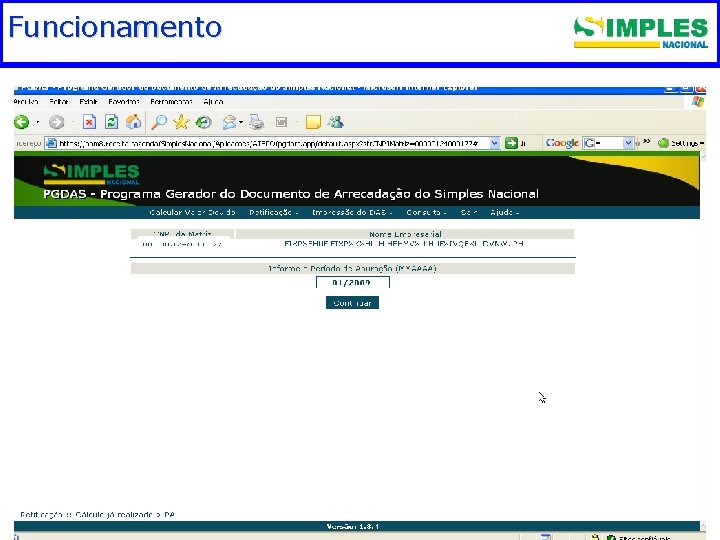Stop page loading with red X icon
720x540 pixels.
(x=89, y=122)
